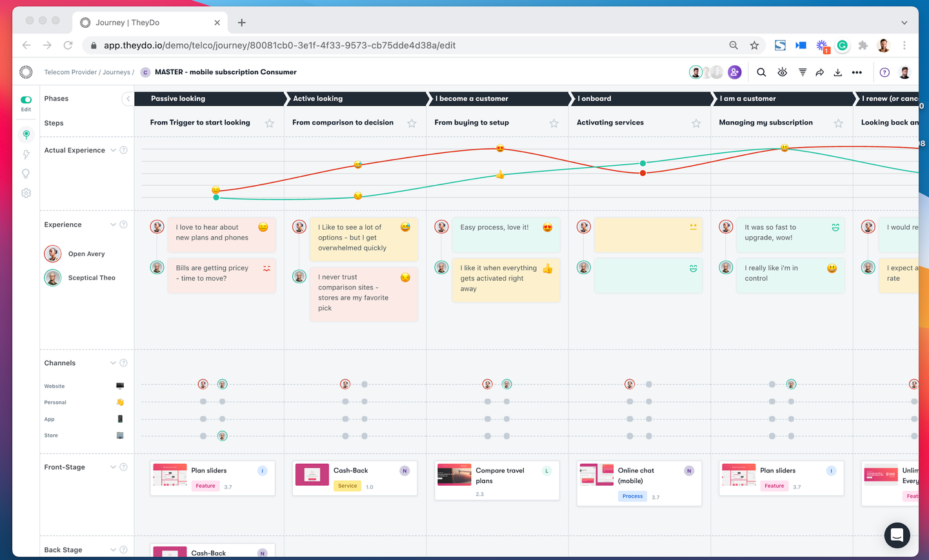Open the filter icon in the top toolbar
929x560 pixels.
click(x=801, y=72)
